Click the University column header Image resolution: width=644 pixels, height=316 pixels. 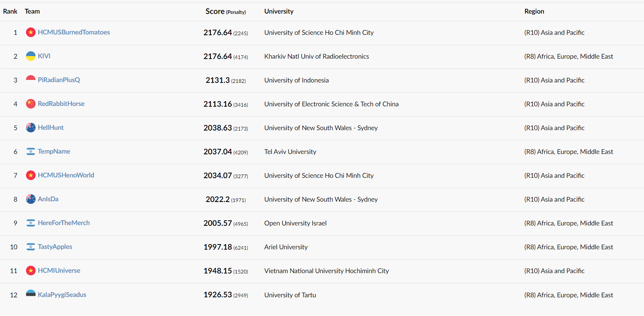click(x=279, y=11)
